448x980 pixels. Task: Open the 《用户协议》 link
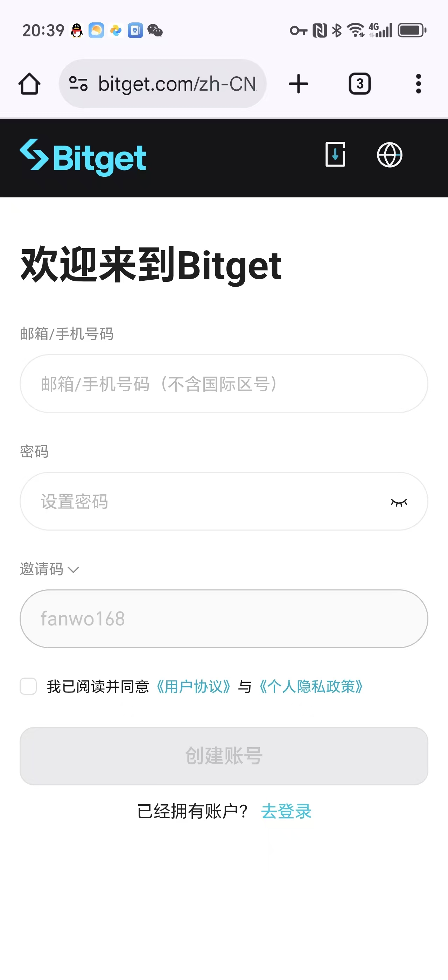tap(194, 687)
